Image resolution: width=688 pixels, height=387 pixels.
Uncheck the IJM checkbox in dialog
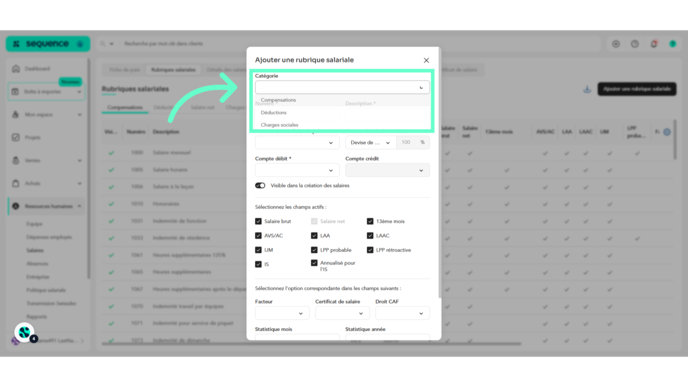pos(258,250)
